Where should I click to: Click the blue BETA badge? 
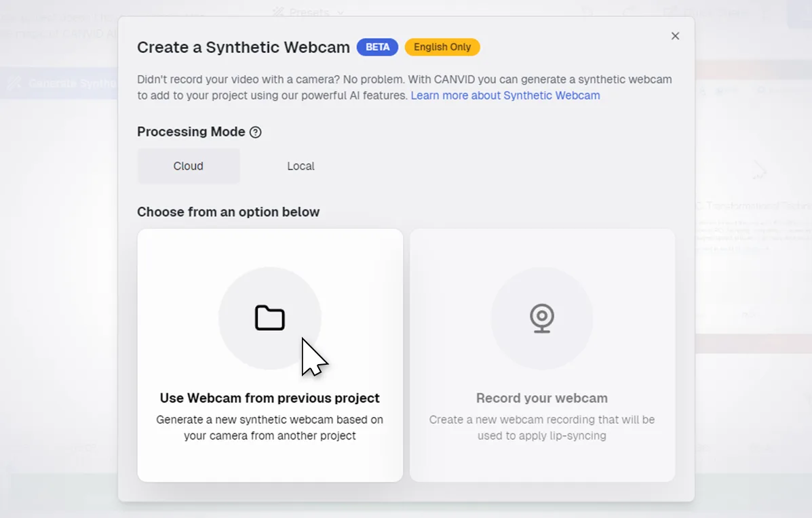tap(378, 47)
